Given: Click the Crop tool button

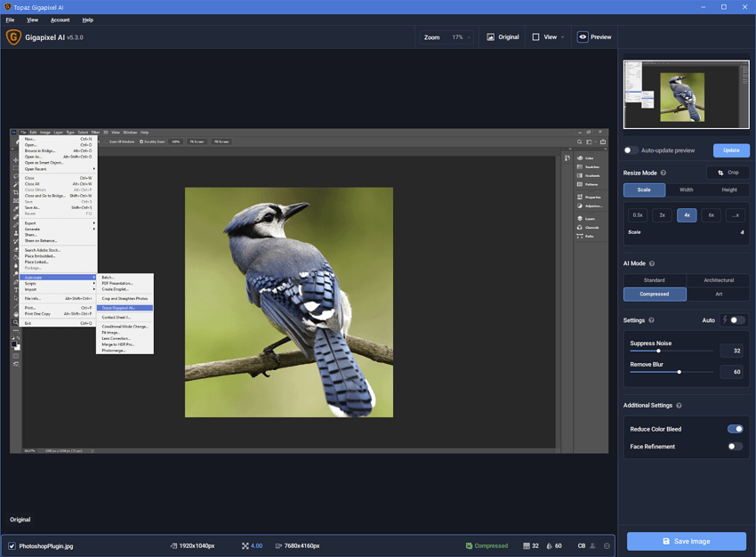Looking at the screenshot, I should click(728, 173).
